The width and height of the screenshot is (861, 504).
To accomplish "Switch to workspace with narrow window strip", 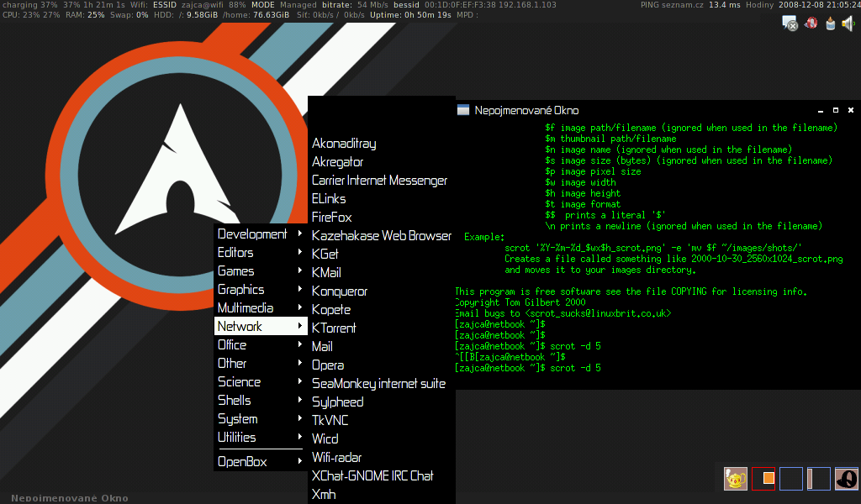I will [818, 478].
